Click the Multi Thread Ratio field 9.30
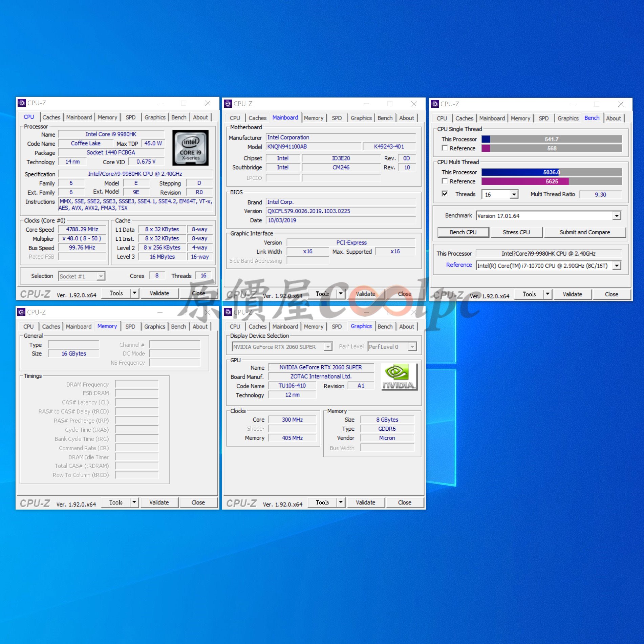The image size is (644, 644). coord(600,194)
